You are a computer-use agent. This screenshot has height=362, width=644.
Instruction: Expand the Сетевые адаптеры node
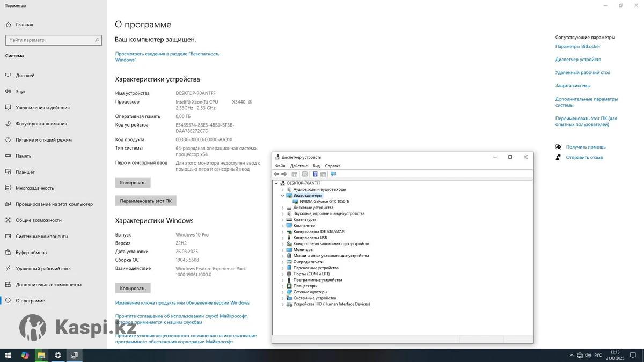(283, 292)
